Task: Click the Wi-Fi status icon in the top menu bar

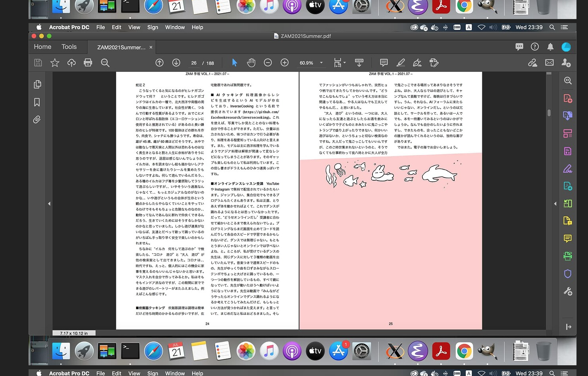Action: coord(481,27)
